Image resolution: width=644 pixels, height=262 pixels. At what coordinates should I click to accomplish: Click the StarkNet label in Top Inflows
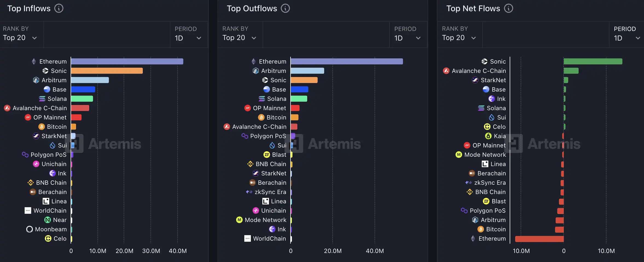[x=54, y=136]
